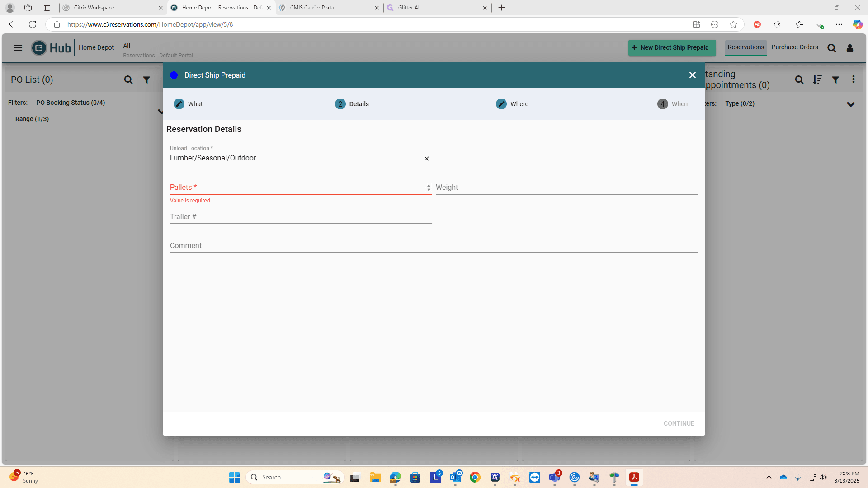Go to the What wizard step
Viewport: 868px width, 488px height.
(x=189, y=104)
